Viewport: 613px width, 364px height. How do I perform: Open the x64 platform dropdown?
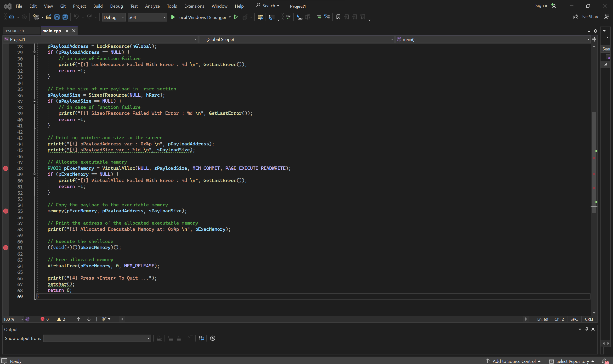click(147, 17)
